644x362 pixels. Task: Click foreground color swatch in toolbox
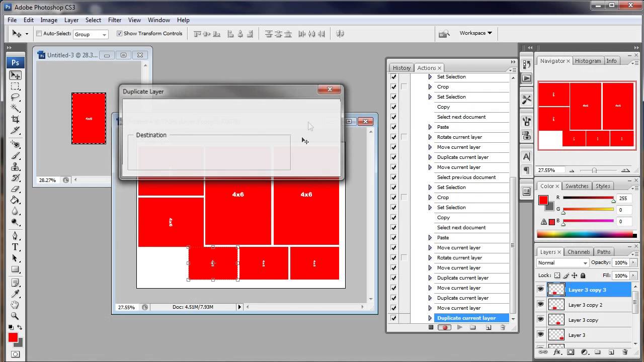click(x=13, y=337)
